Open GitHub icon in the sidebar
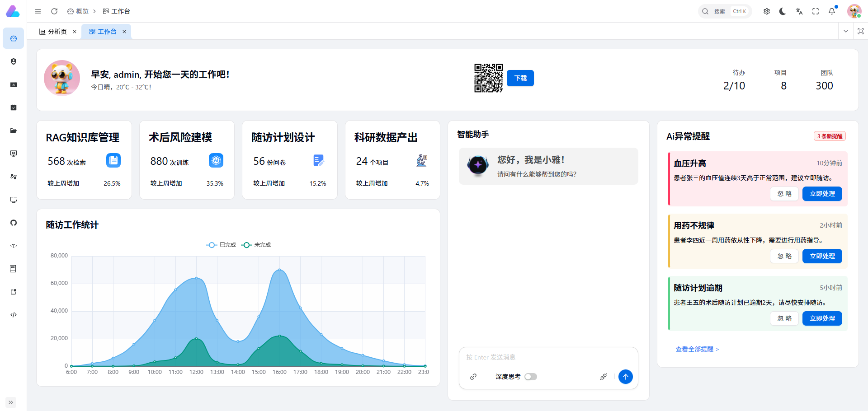Image resolution: width=868 pixels, height=411 pixels. pos(14,223)
